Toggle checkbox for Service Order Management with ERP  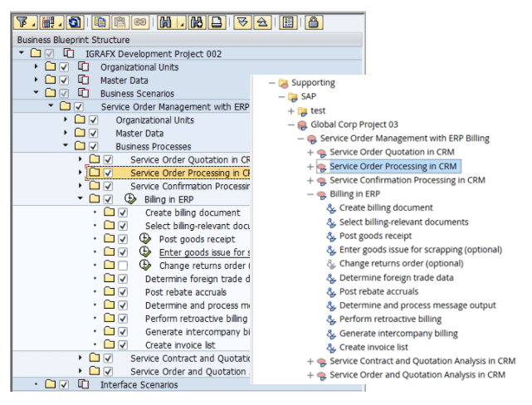79,106
